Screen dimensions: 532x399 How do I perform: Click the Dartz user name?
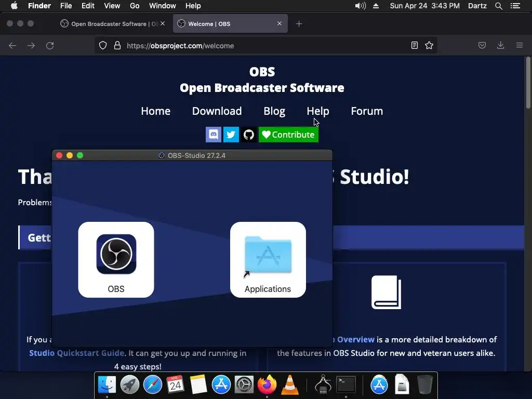(477, 6)
